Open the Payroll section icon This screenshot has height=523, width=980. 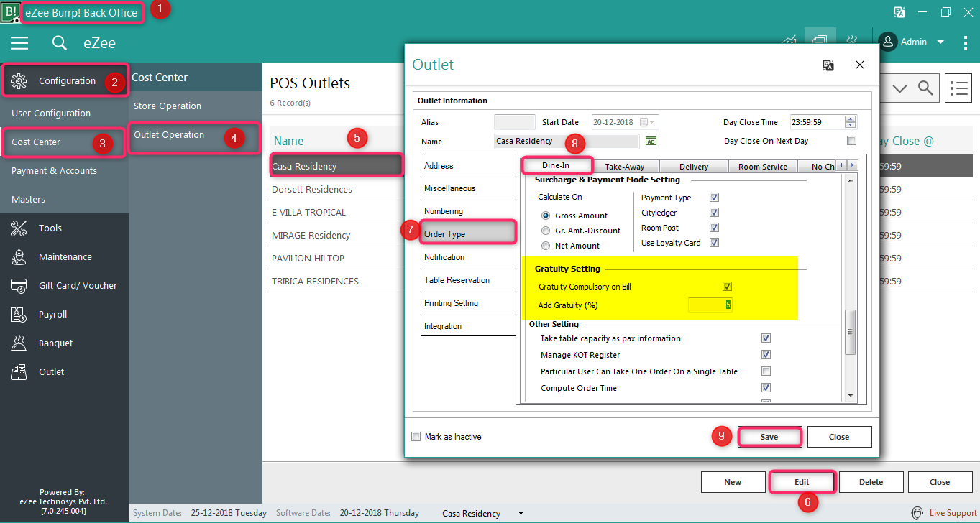(x=19, y=314)
